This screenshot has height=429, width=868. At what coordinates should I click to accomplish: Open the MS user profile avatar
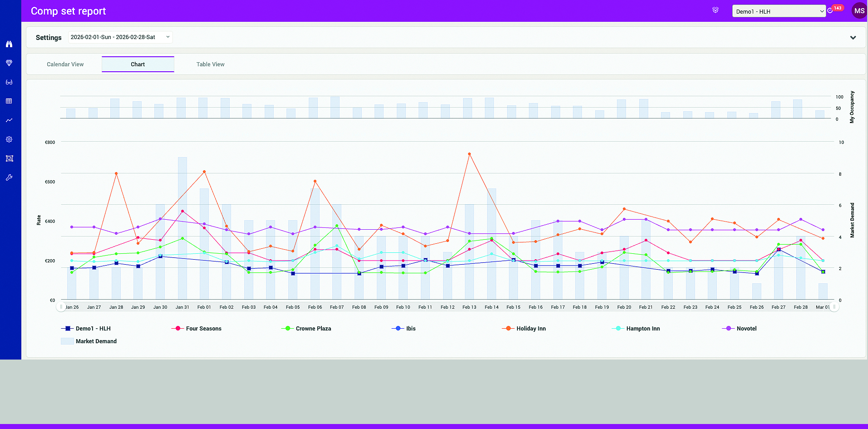[x=859, y=11]
